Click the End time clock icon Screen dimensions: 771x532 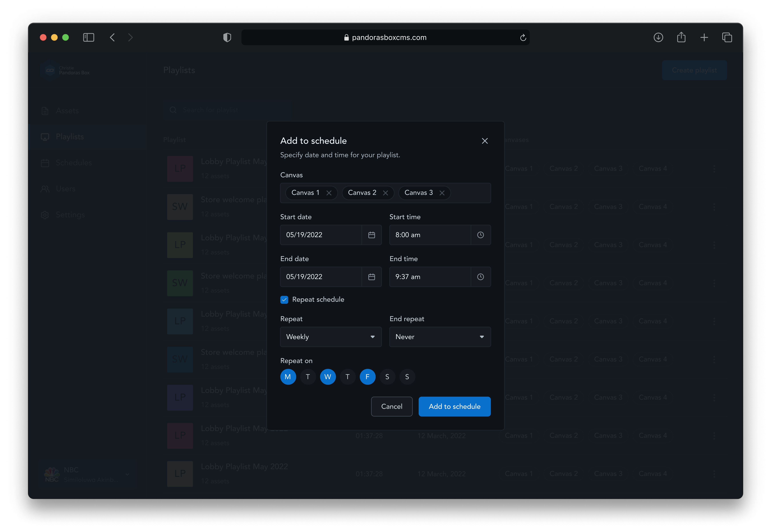click(480, 277)
